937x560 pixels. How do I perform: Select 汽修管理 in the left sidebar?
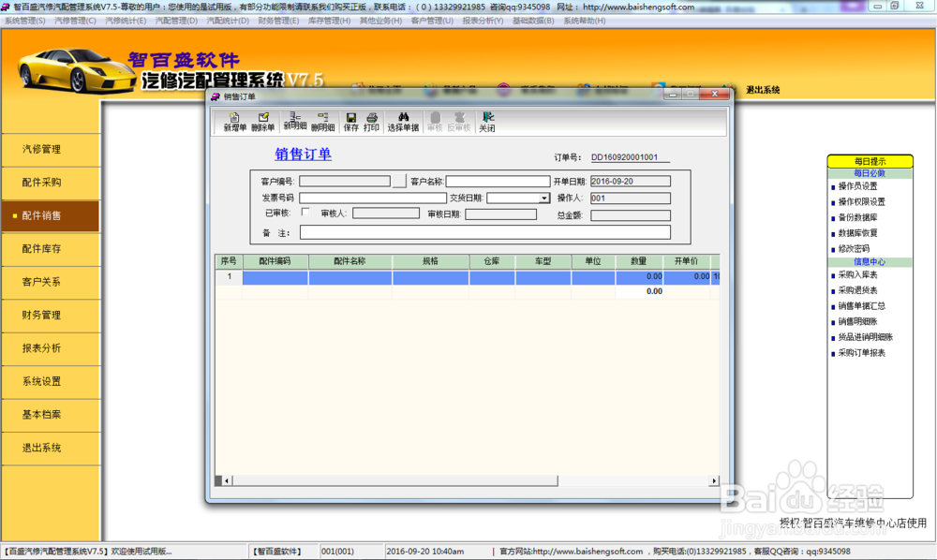click(x=51, y=149)
